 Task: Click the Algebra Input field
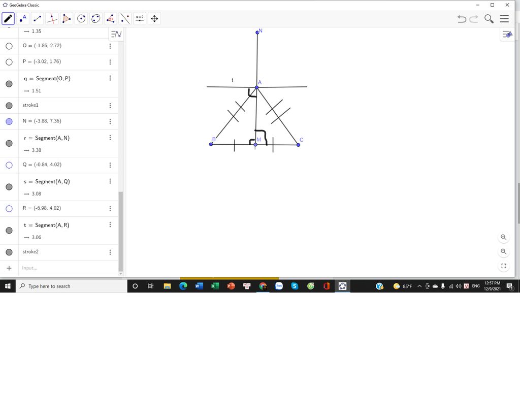click(68, 268)
